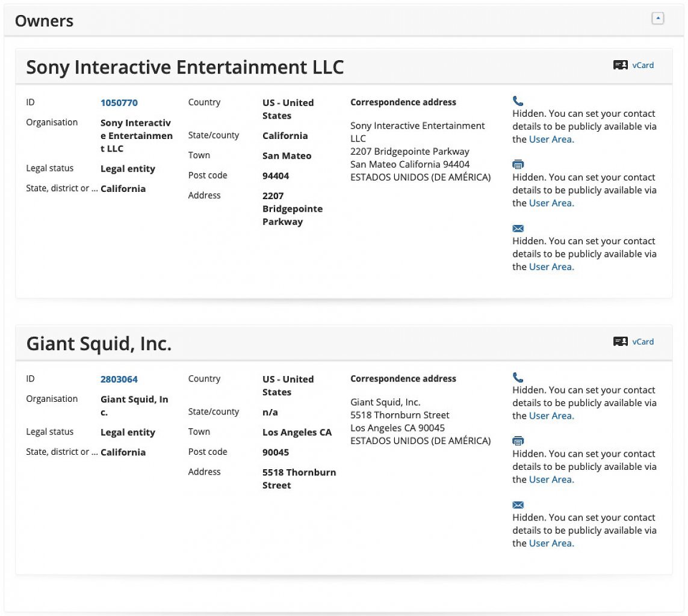
Task: Collapse the Owners section with the arrow button
Action: (657, 18)
